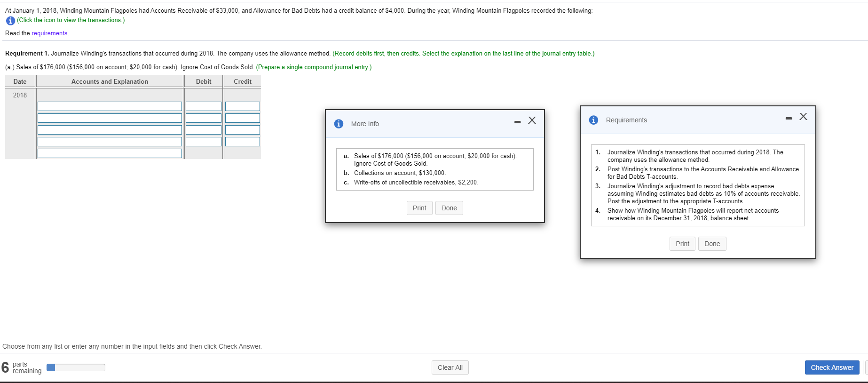Select the fourth Accounts and Explanation input field

click(110, 142)
